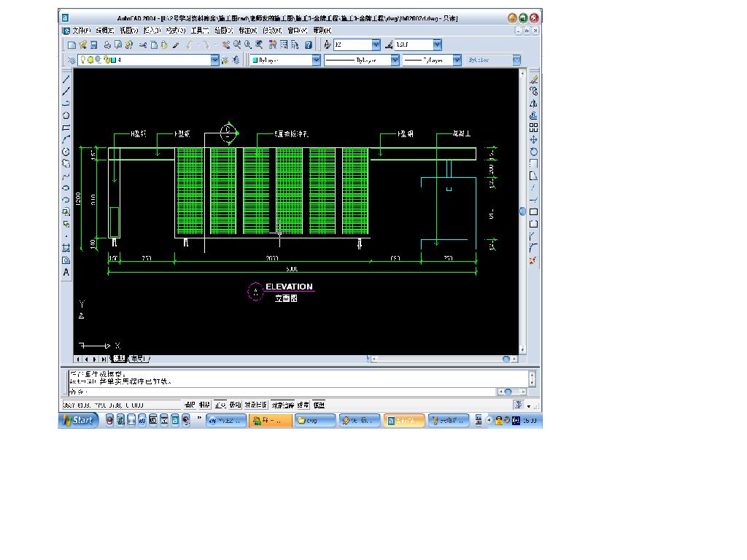Open the dimension style dropdown arrow
The width and height of the screenshot is (747, 560).
point(438,44)
